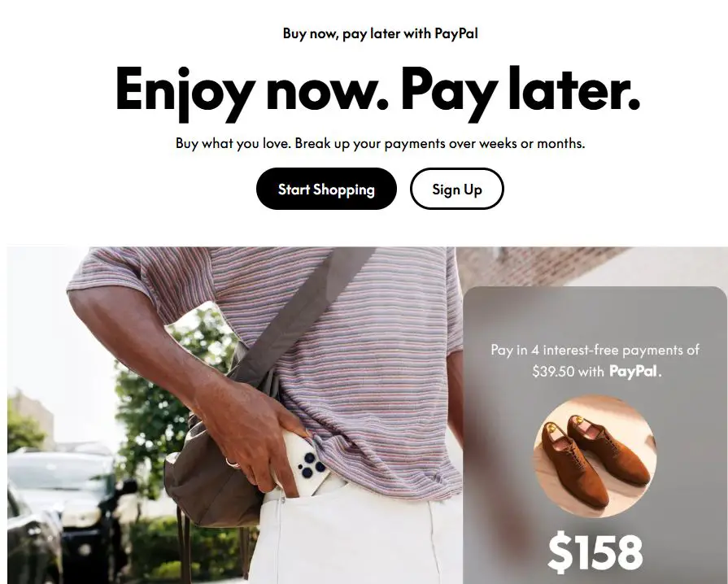Click the ring on the man's finger

point(232,462)
